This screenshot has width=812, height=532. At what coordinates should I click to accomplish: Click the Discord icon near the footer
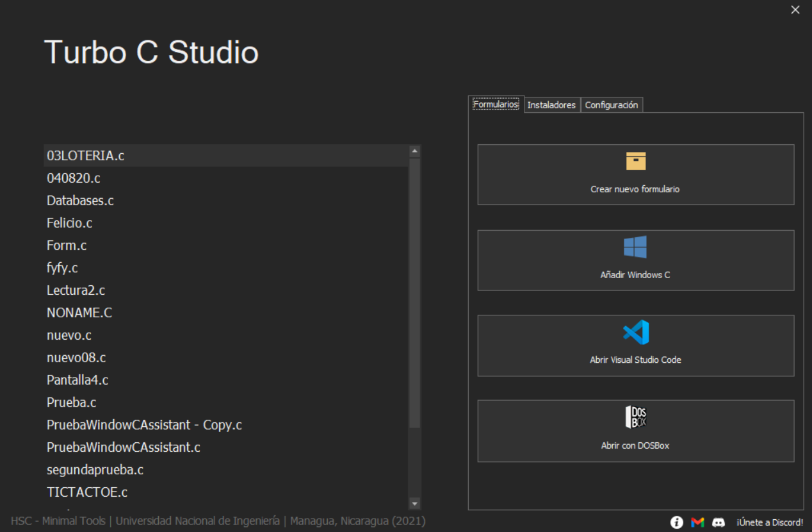click(x=719, y=522)
